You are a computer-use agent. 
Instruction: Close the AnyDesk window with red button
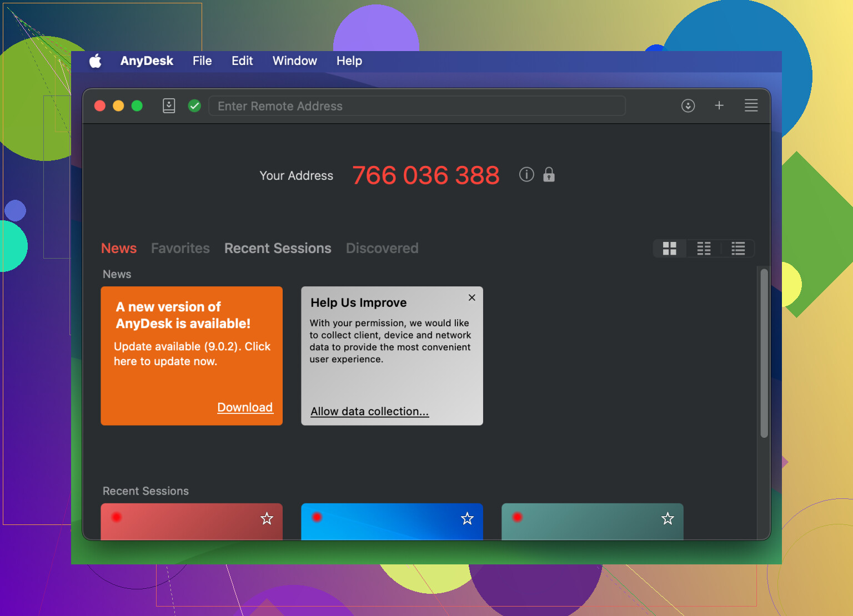coord(100,105)
